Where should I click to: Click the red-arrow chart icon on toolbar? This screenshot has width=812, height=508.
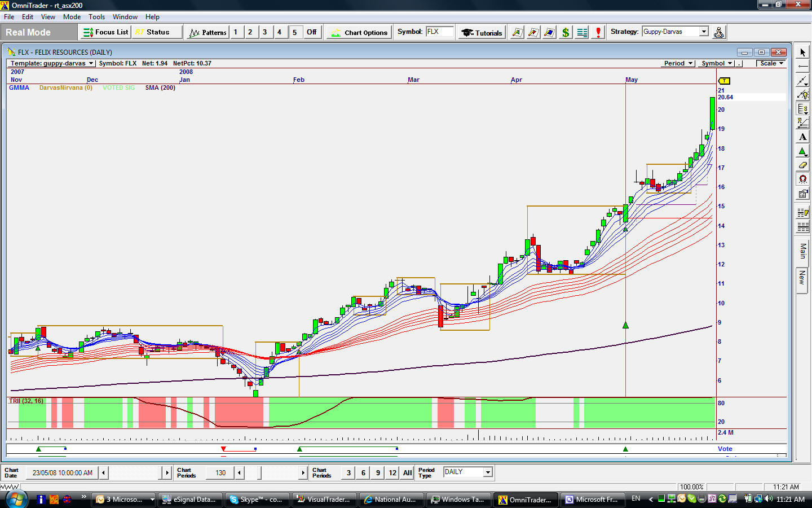533,32
